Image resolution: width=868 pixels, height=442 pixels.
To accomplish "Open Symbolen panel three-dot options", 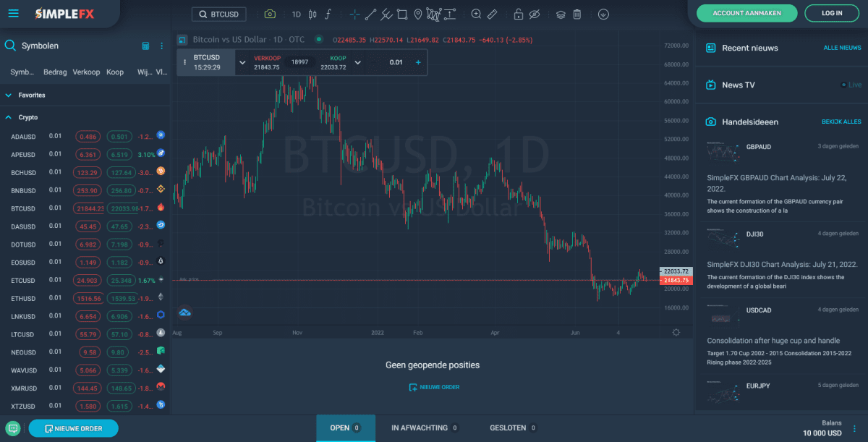I will (161, 46).
